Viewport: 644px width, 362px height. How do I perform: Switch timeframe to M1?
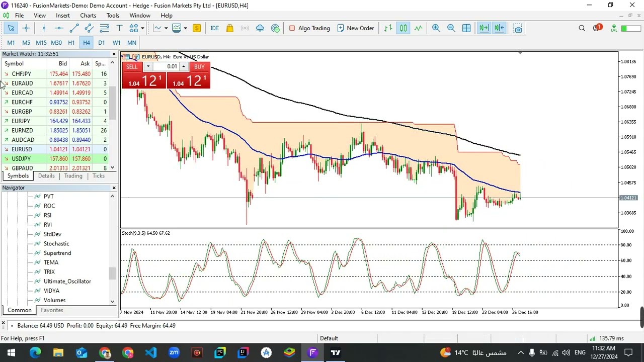tap(11, 43)
